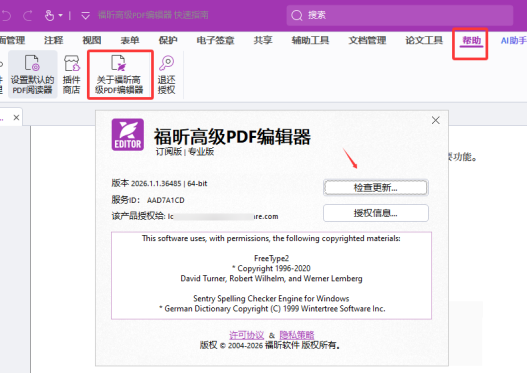This screenshot has height=373, width=528.
Task: Open the 共享 tab
Action: (x=263, y=40)
